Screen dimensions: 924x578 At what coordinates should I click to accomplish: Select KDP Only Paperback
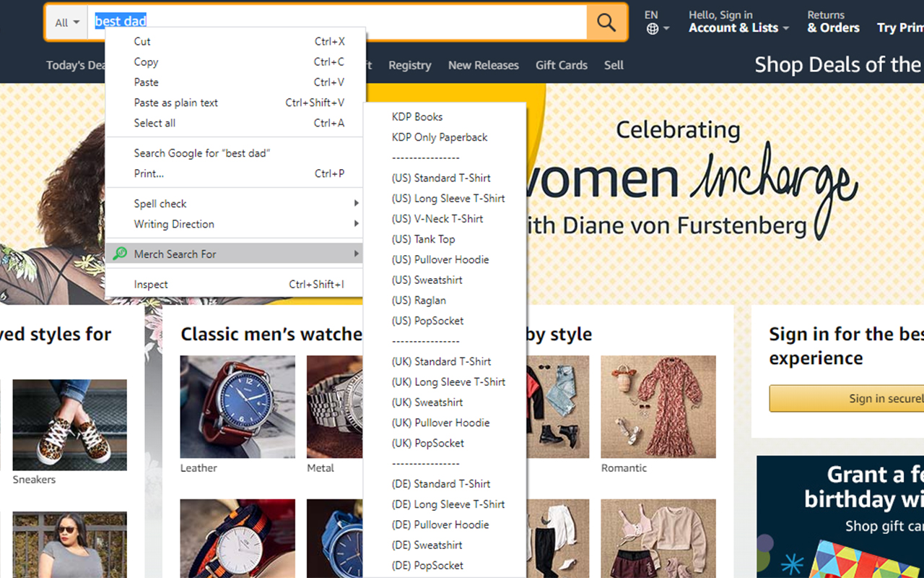(445, 137)
